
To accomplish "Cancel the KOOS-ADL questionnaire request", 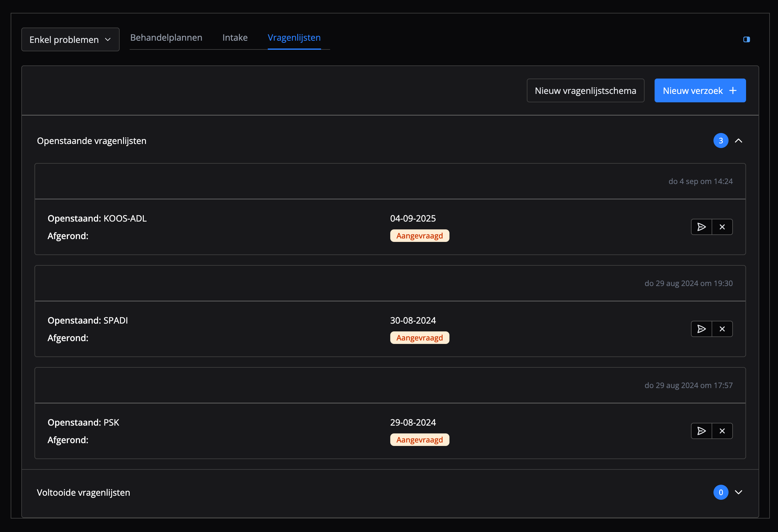I will pyautogui.click(x=722, y=227).
